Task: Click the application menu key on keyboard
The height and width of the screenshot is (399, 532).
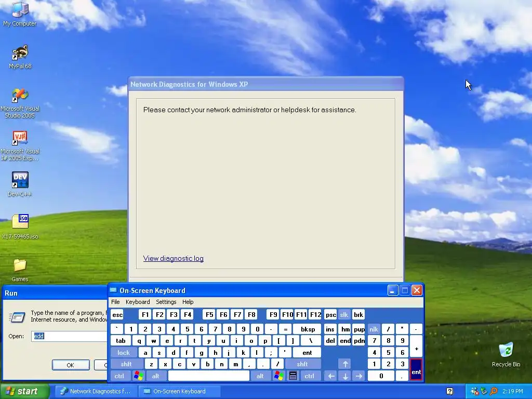Action: 293,376
